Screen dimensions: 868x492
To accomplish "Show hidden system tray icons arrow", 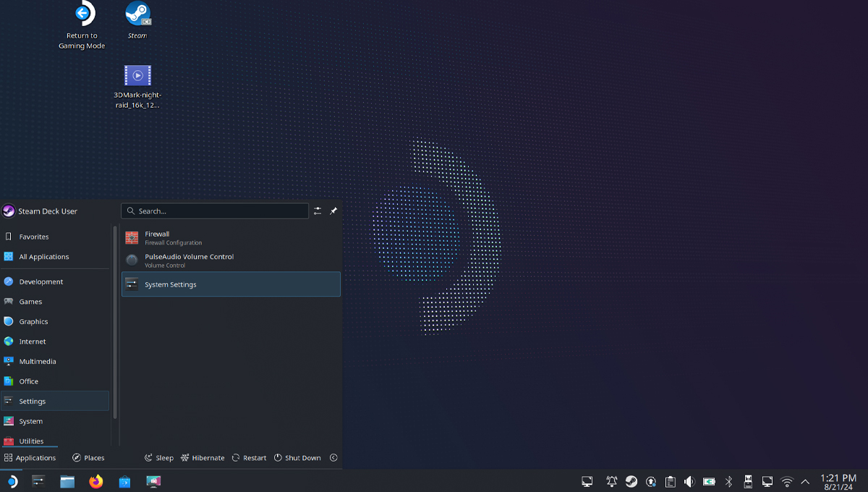I will pyautogui.click(x=805, y=481).
